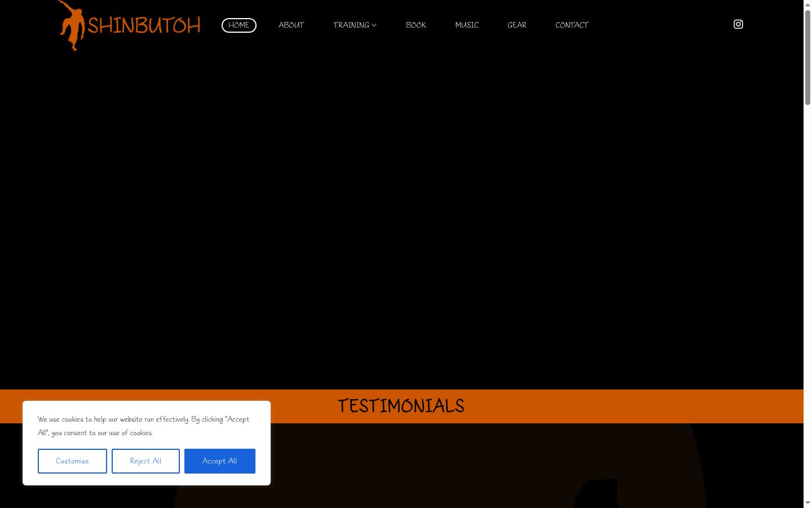Click the scrollbar down arrow

point(807,503)
